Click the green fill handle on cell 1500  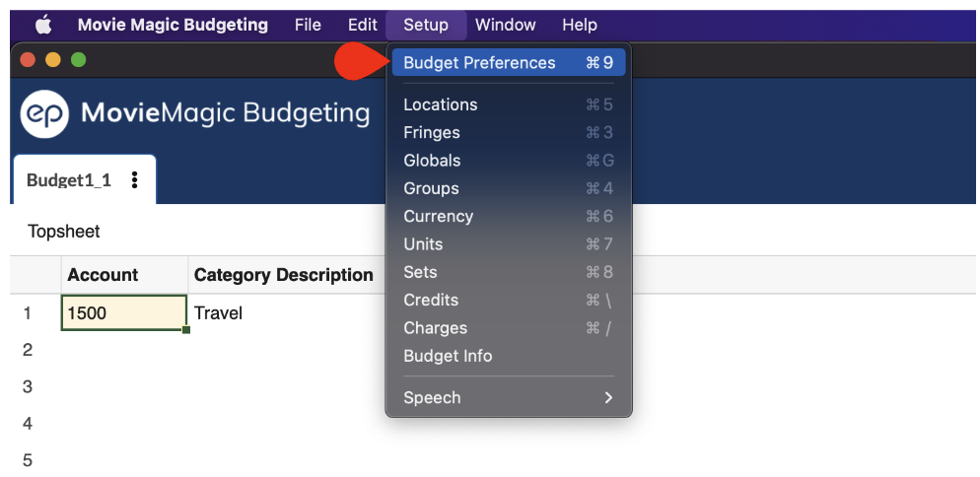[x=186, y=330]
